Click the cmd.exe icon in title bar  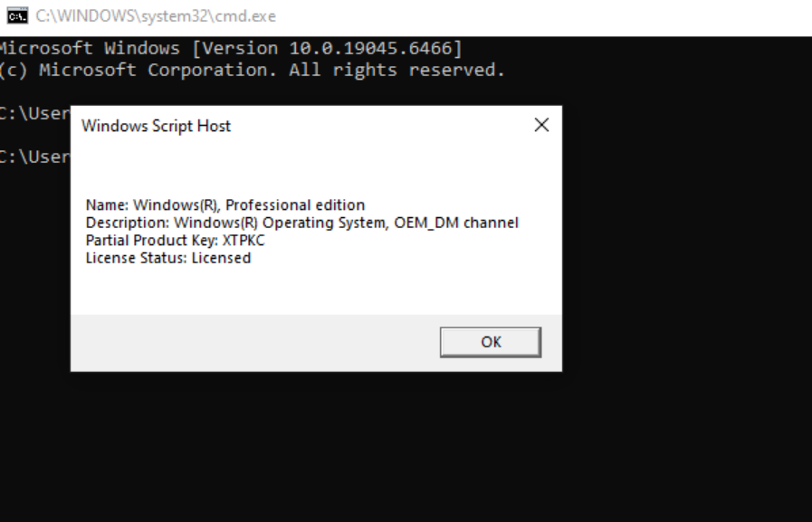coord(16,16)
